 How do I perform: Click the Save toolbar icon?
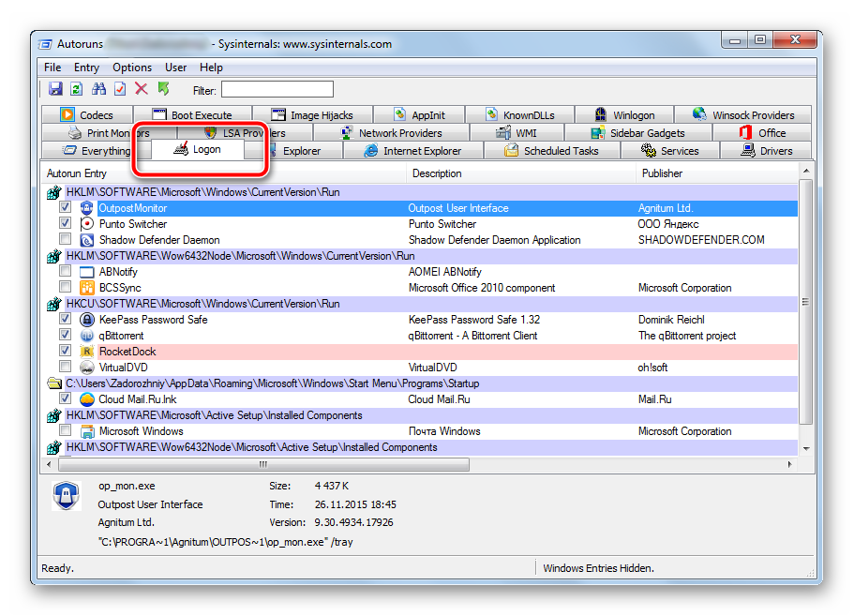[x=55, y=89]
